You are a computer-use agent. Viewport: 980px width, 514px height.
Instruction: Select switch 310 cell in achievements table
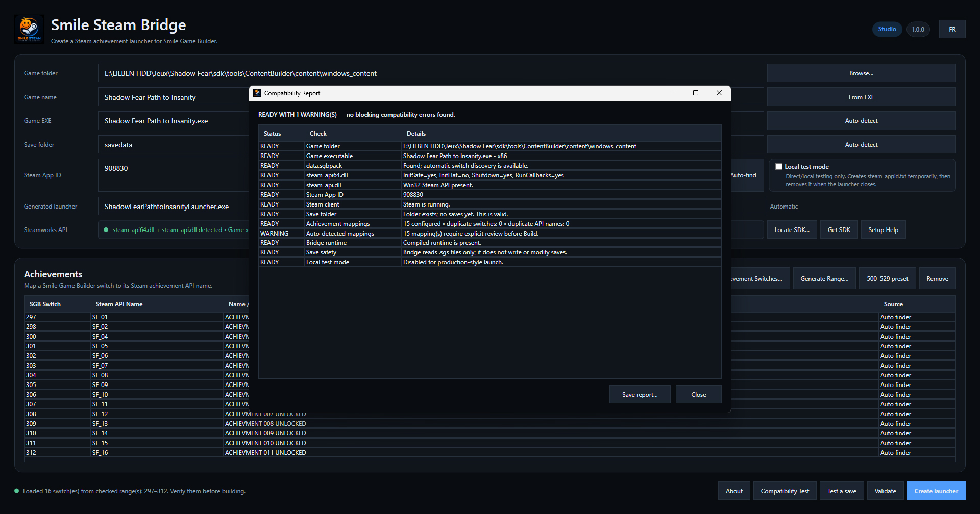click(58, 433)
